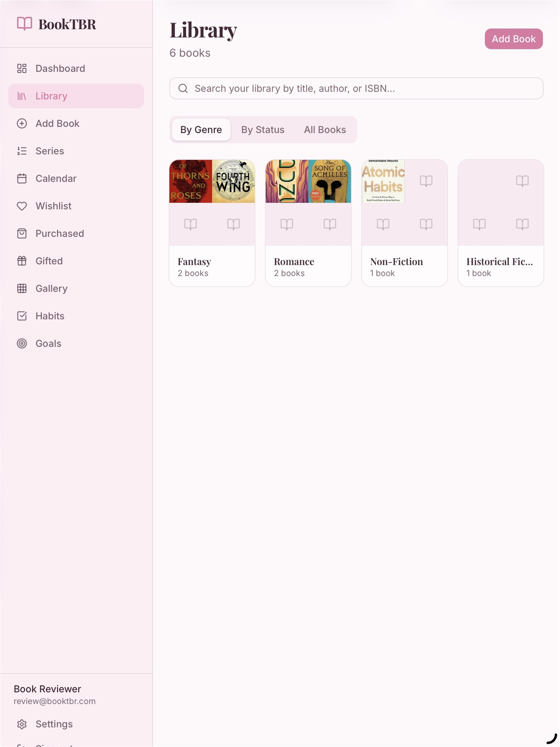Click the Habits checkbox icon
The width and height of the screenshot is (560, 747).
coord(22,316)
